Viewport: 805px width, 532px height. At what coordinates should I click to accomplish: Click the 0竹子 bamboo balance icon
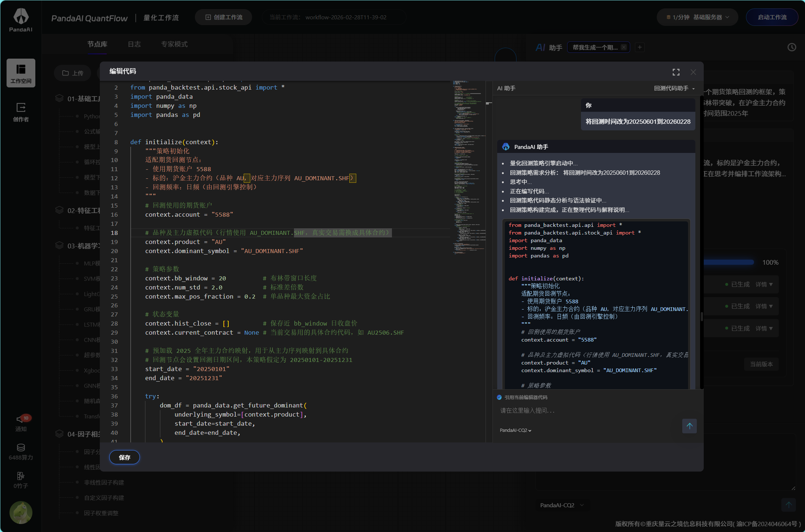21,480
